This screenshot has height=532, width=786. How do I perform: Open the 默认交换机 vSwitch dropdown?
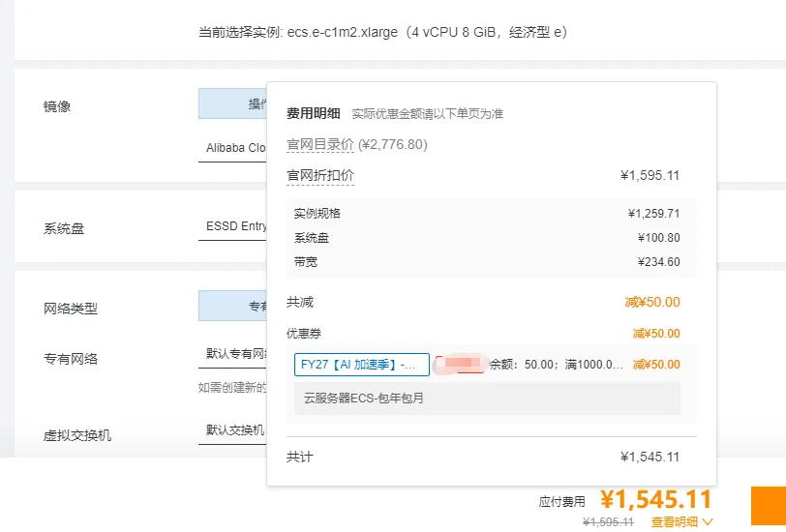point(232,430)
